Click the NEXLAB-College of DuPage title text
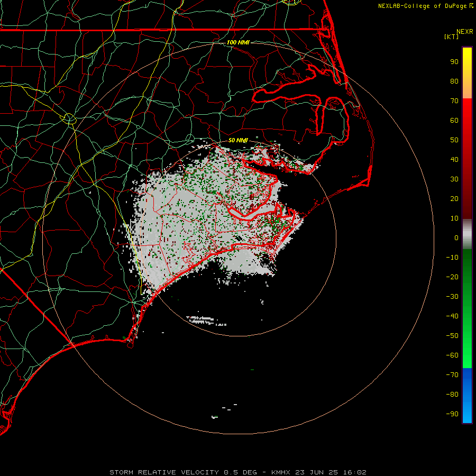 click(423, 6)
